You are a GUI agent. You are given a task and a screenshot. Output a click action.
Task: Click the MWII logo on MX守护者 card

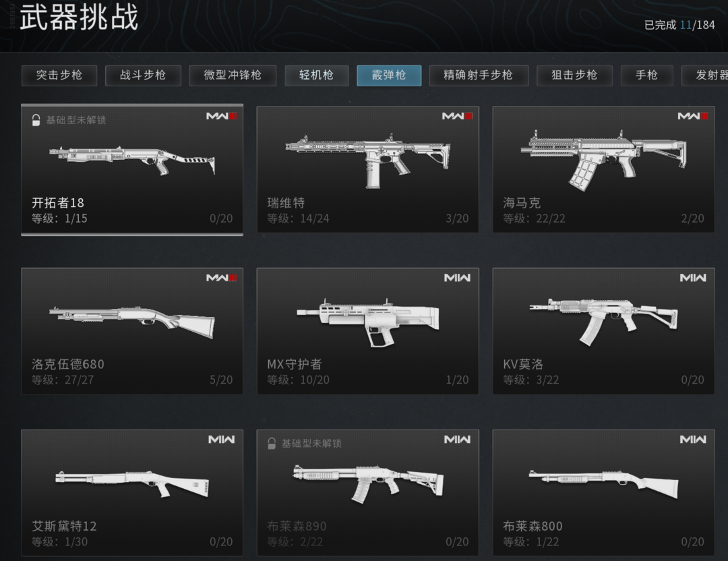(457, 278)
